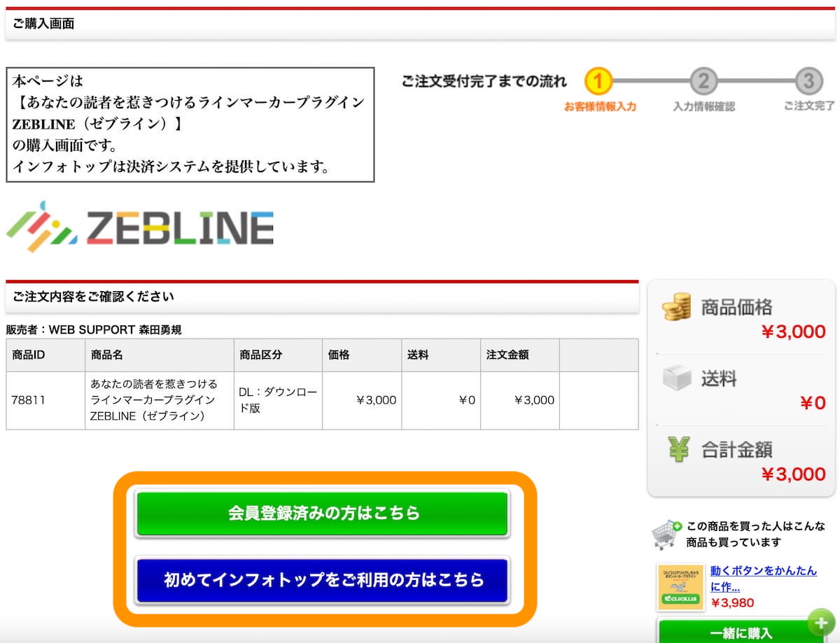Screen dimensions: 840x643
Task: Click the green plus icon on buy-together button
Action: [821, 622]
